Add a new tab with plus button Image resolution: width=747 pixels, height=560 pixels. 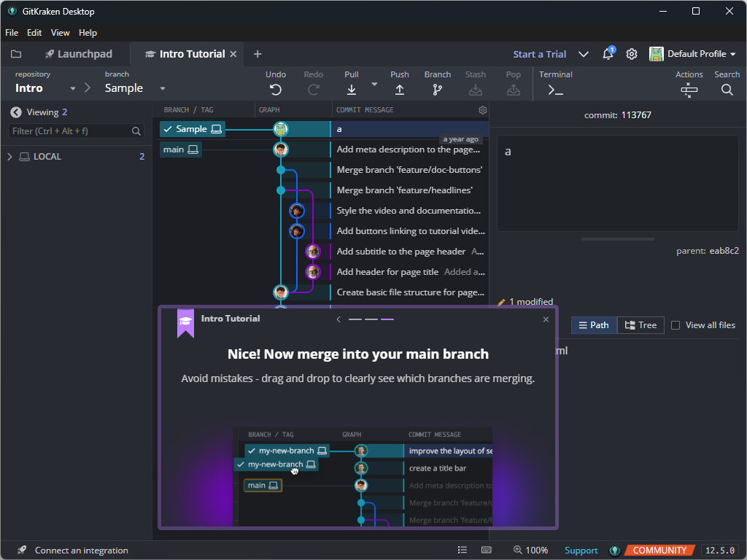tap(258, 54)
